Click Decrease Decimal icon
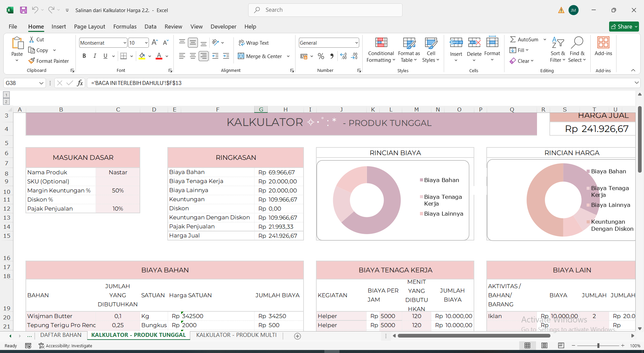644x353 pixels. (355, 56)
